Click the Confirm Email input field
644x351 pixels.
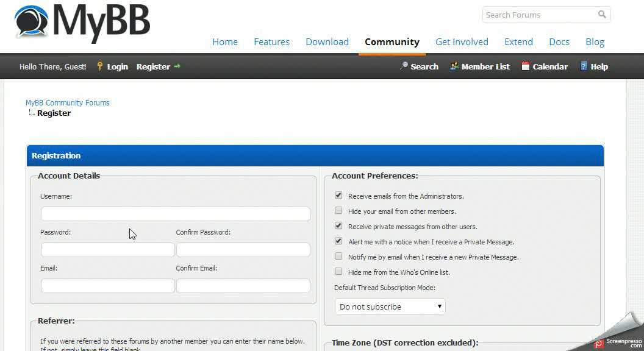click(x=243, y=286)
